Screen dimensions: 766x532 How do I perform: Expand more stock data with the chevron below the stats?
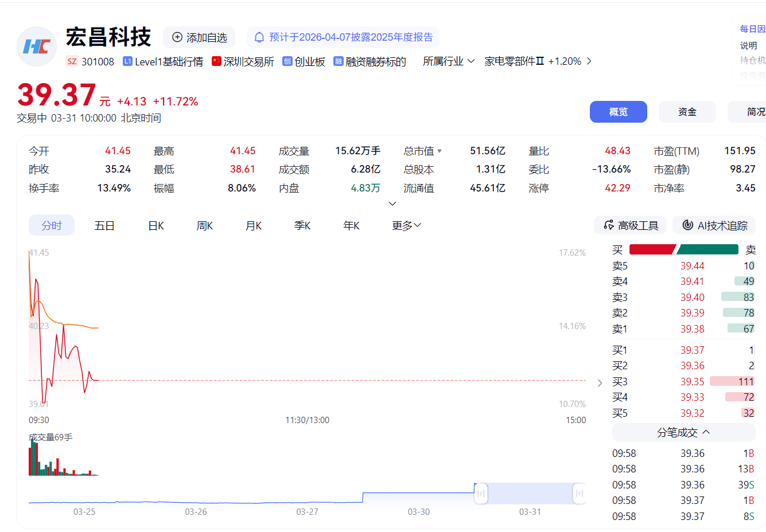[x=392, y=204]
